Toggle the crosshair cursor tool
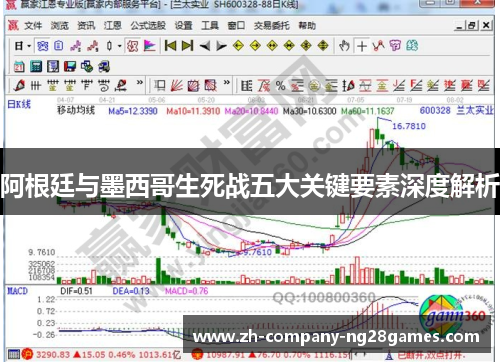This screenshot has width=500, height=362. click(362, 46)
